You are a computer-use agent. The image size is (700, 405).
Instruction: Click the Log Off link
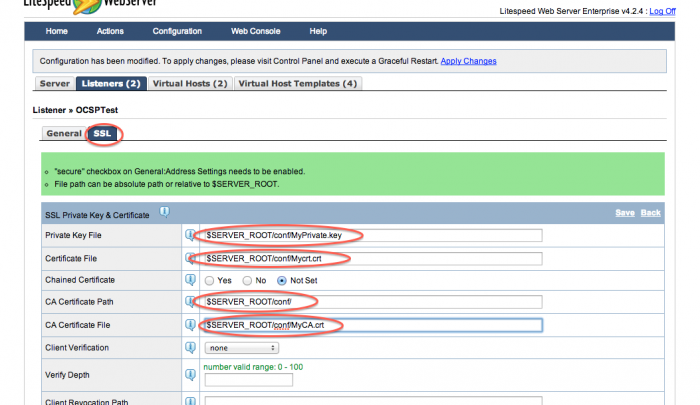click(662, 11)
